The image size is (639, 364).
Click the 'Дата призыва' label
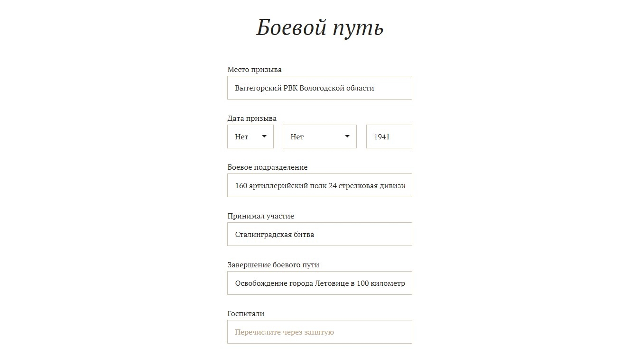pyautogui.click(x=252, y=118)
